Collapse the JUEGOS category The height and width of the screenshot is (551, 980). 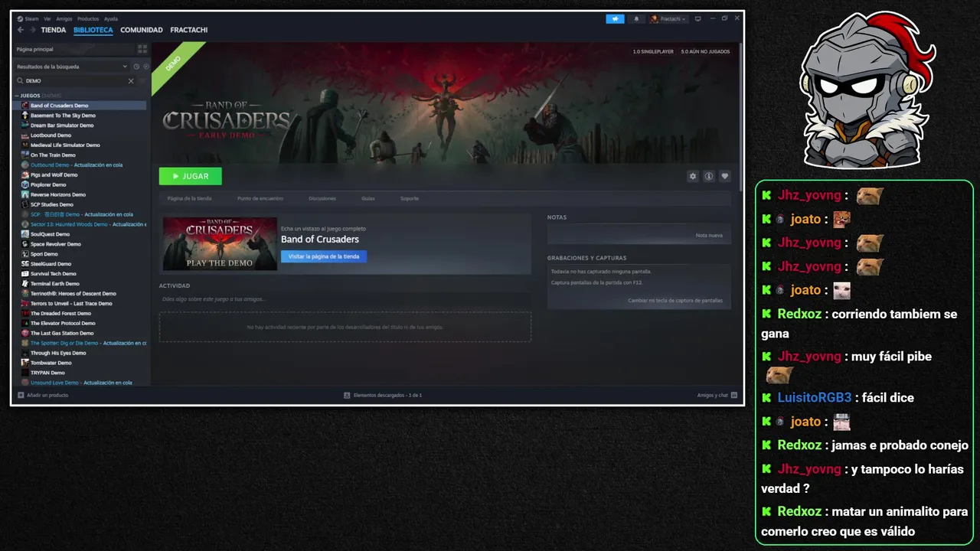pos(17,96)
